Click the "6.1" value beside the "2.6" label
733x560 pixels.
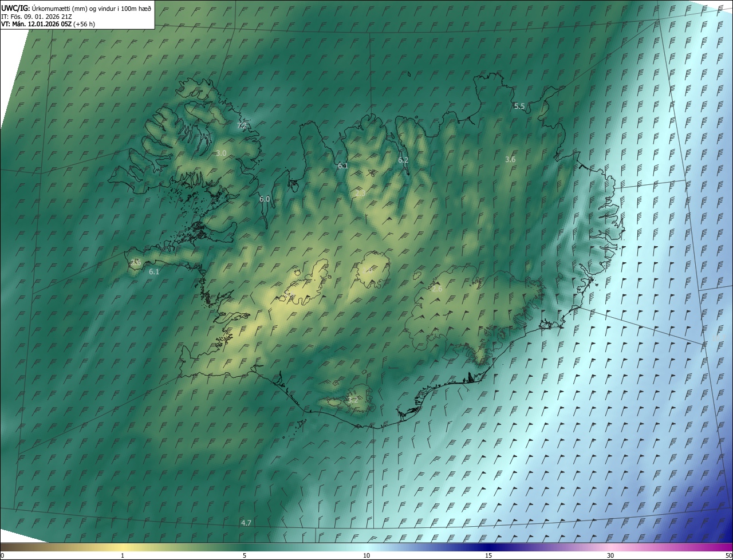click(154, 272)
